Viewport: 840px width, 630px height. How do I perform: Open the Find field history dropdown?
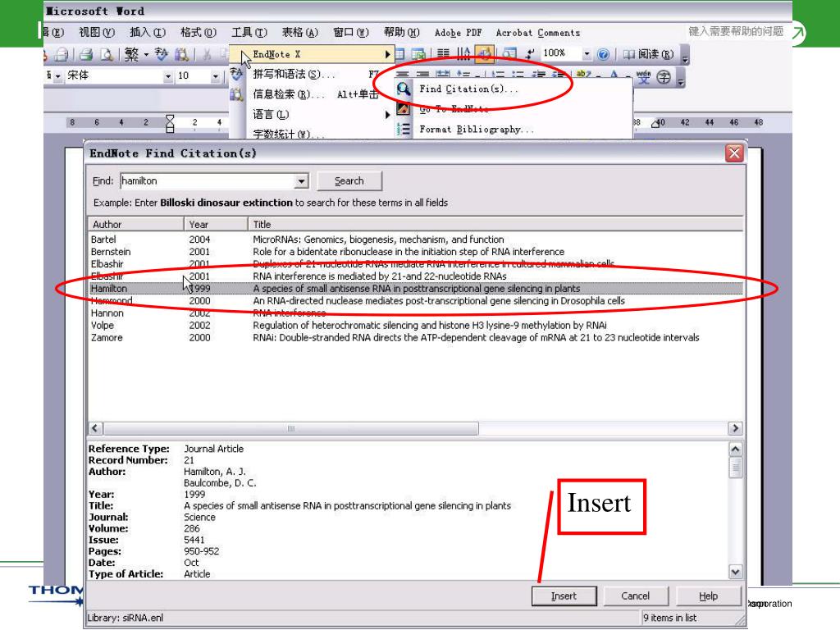coord(302,181)
